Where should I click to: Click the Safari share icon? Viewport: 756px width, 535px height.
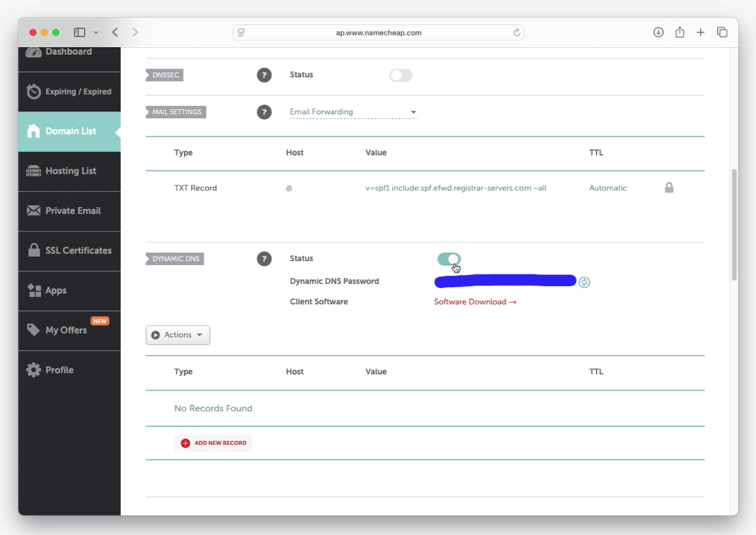pyautogui.click(x=679, y=32)
